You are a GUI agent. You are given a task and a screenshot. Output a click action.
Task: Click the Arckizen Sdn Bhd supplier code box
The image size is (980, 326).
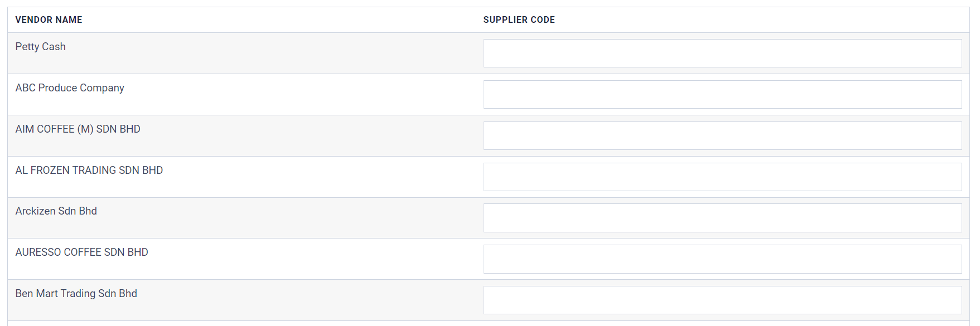[722, 217]
